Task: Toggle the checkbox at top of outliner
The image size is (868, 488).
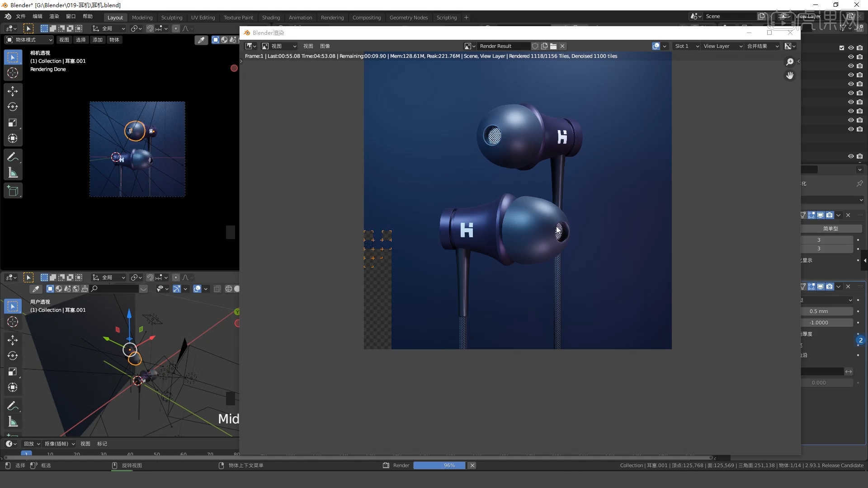Action: pos(841,48)
